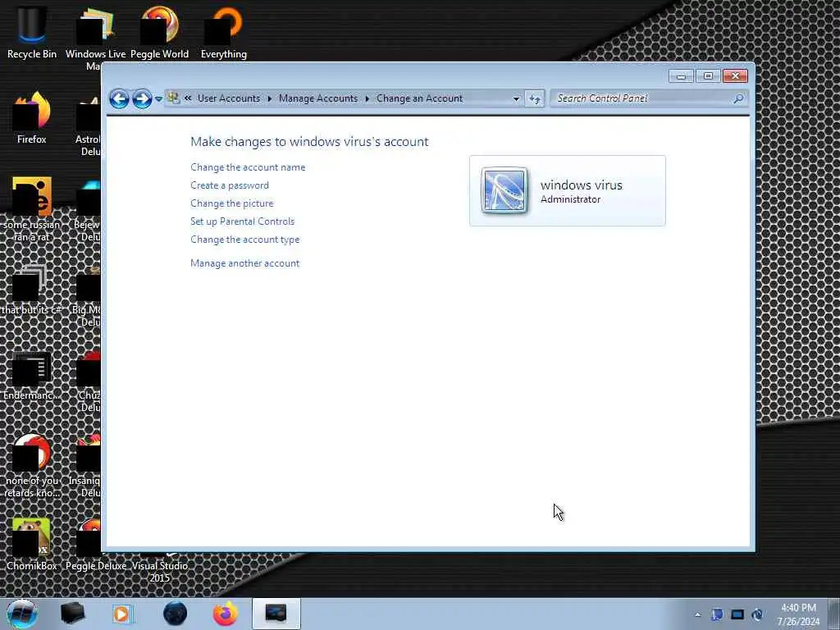Open the black box taskbar icon
The image size is (840, 630).
[x=72, y=614]
